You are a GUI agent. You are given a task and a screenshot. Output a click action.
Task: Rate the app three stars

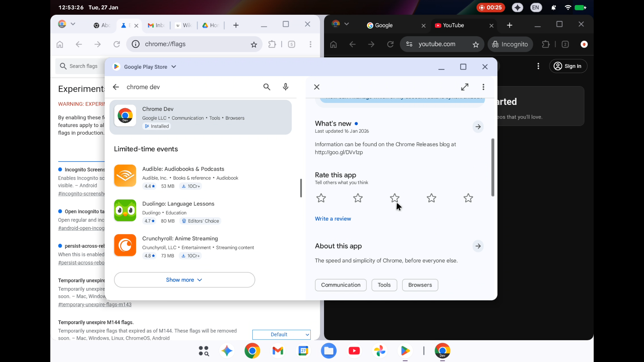click(x=394, y=198)
